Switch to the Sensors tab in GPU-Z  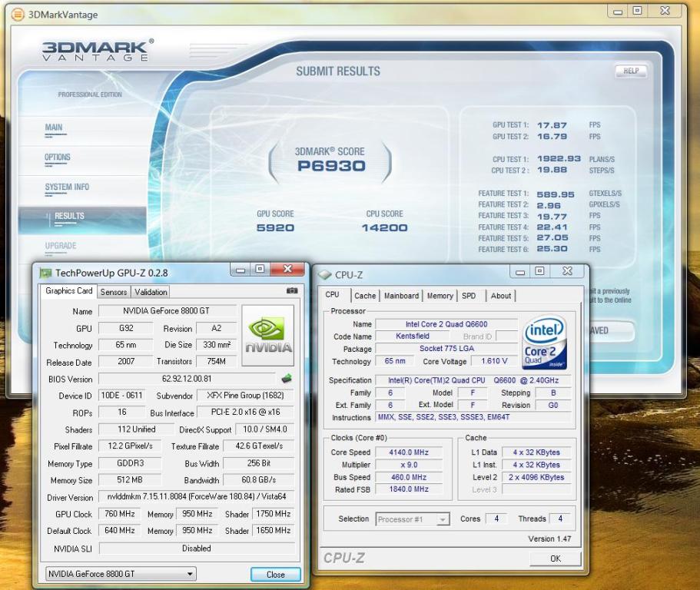[114, 292]
